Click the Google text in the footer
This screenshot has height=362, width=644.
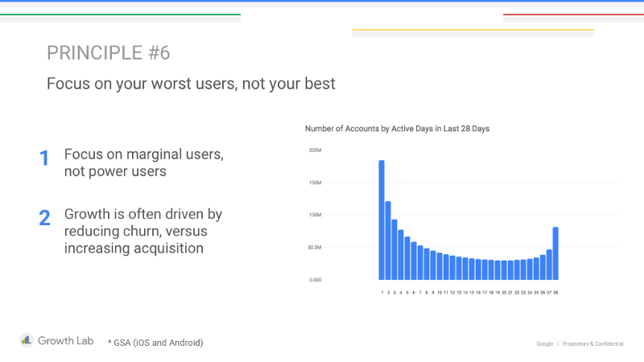click(545, 343)
